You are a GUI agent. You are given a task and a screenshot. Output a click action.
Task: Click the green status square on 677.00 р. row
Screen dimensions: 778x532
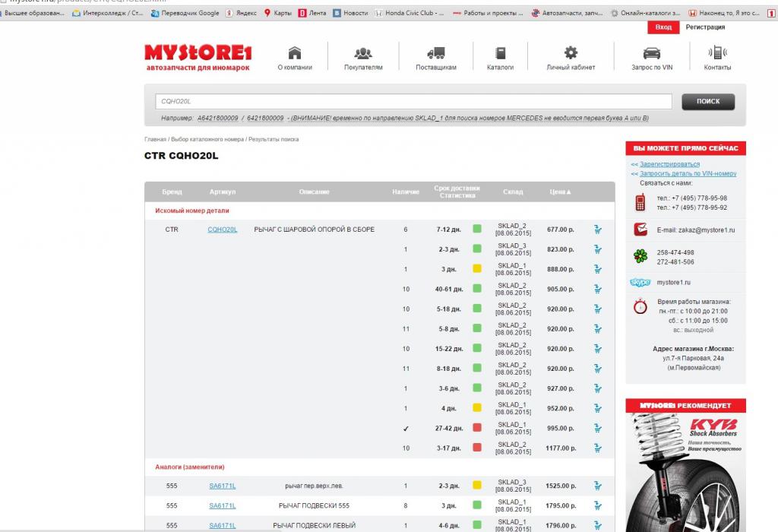477,229
